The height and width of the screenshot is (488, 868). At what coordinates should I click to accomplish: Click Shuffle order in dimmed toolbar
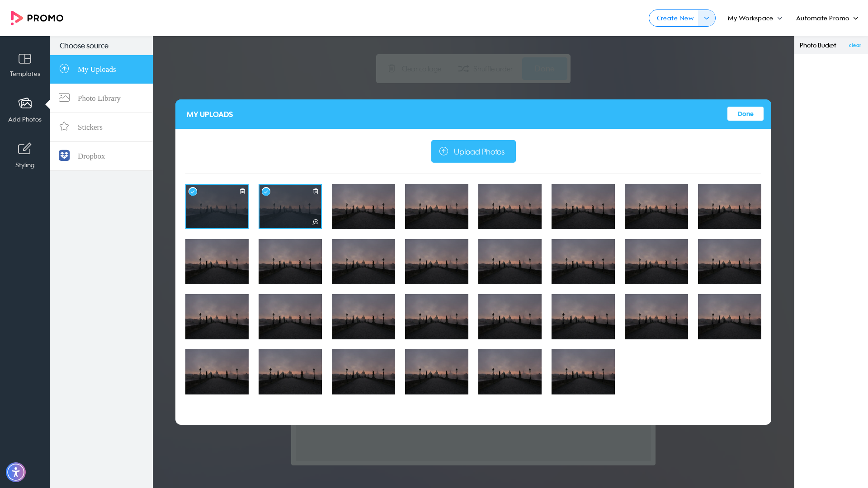click(486, 69)
